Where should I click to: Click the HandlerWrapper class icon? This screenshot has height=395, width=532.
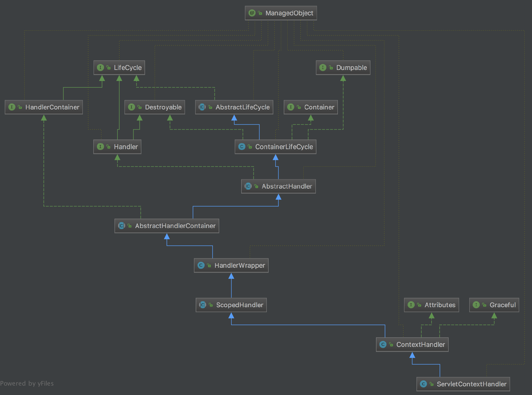(x=201, y=265)
